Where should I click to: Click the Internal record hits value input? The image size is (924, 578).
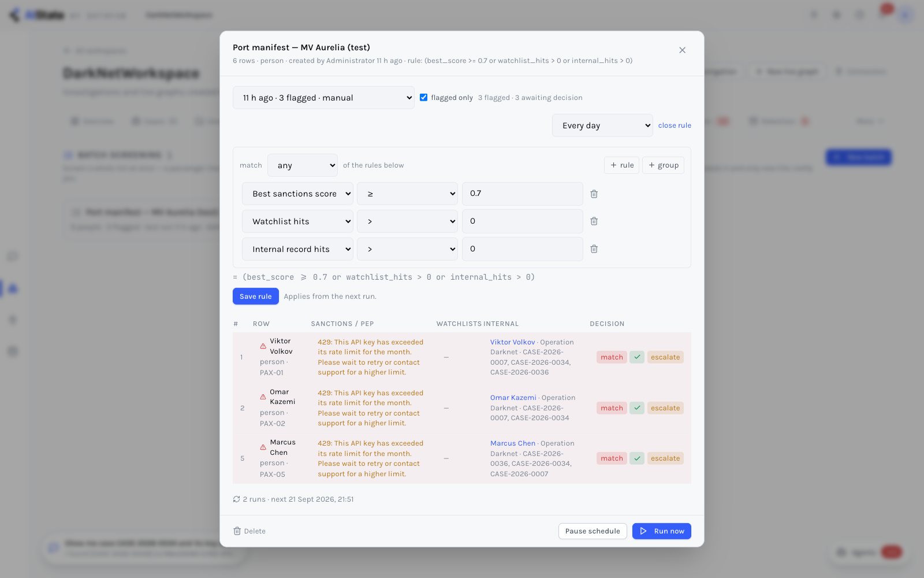(x=522, y=249)
